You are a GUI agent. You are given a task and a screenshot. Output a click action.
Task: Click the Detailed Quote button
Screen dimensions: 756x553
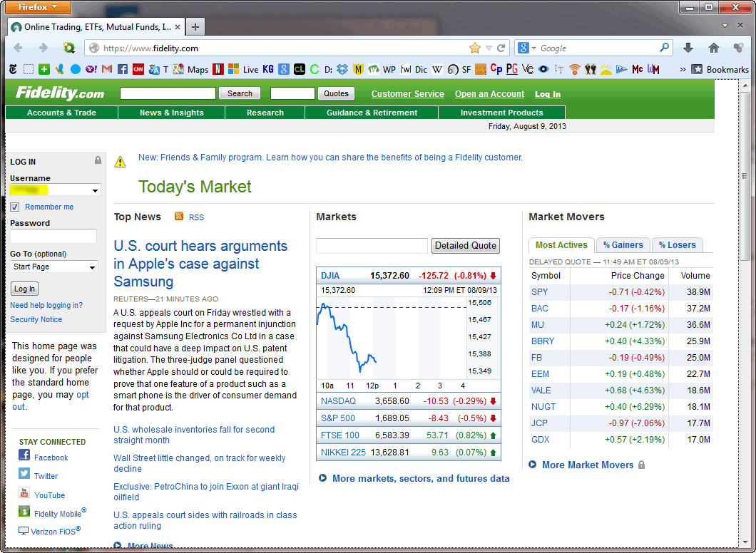[x=465, y=246]
